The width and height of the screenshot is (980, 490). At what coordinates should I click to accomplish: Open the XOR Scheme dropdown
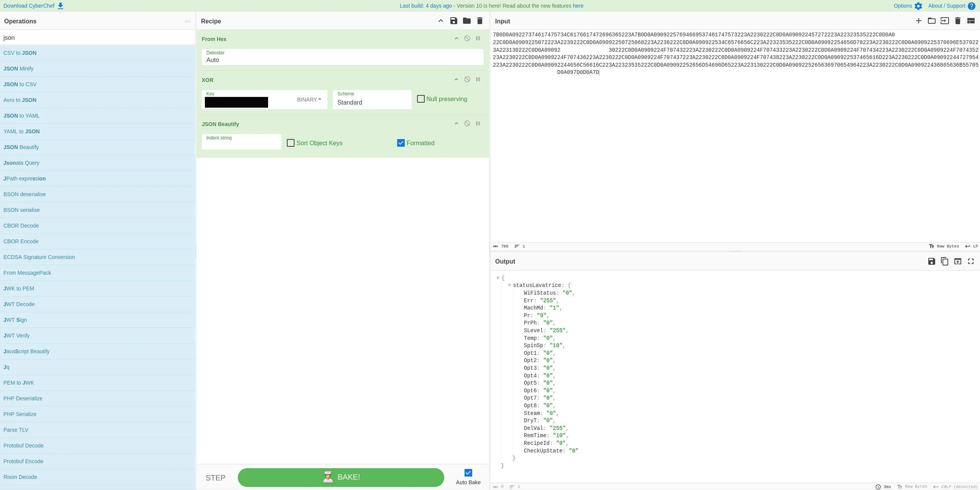click(x=371, y=102)
